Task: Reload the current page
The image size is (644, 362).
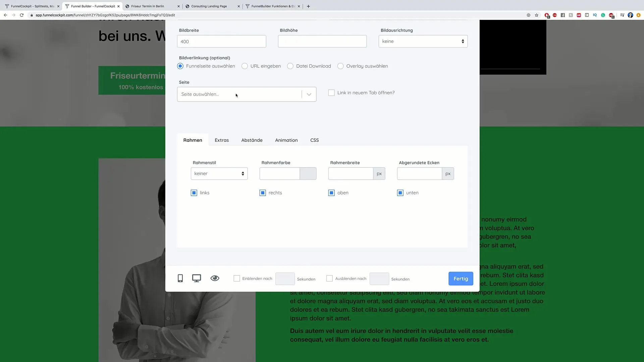Action: click(22, 15)
